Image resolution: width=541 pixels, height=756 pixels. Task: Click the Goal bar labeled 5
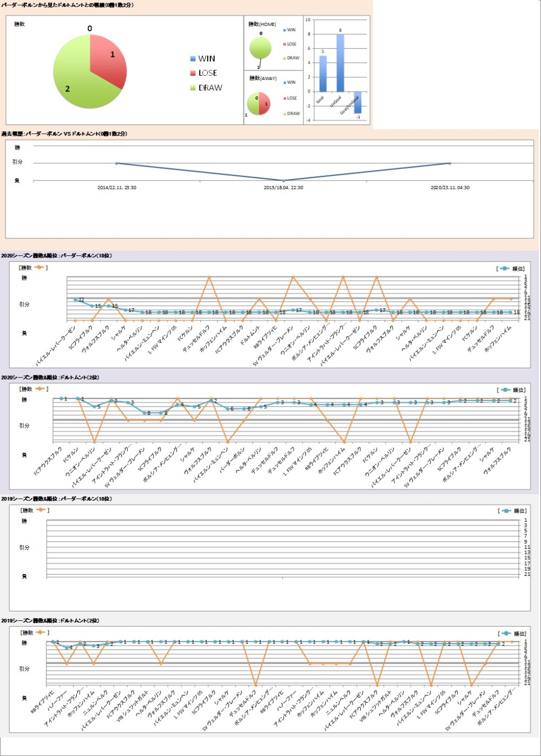[323, 74]
